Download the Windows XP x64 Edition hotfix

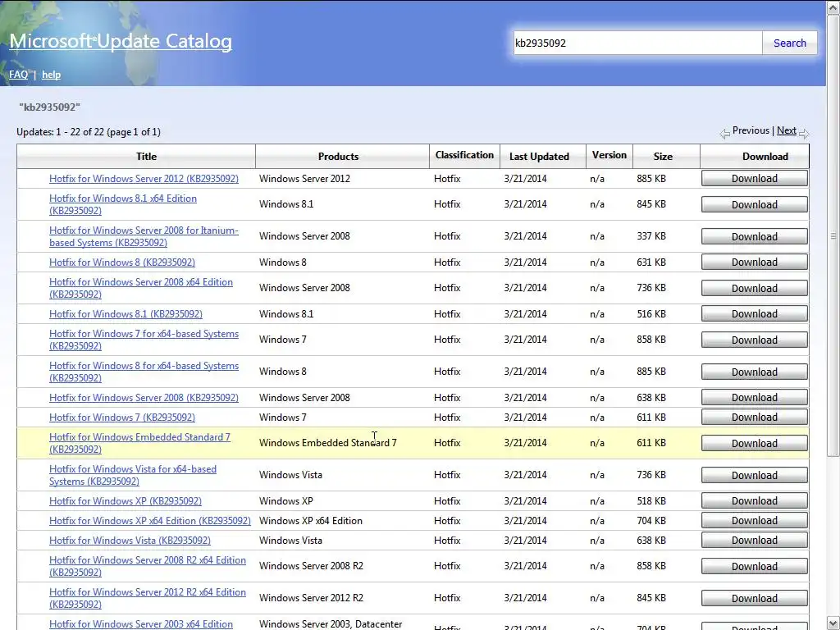(x=755, y=521)
